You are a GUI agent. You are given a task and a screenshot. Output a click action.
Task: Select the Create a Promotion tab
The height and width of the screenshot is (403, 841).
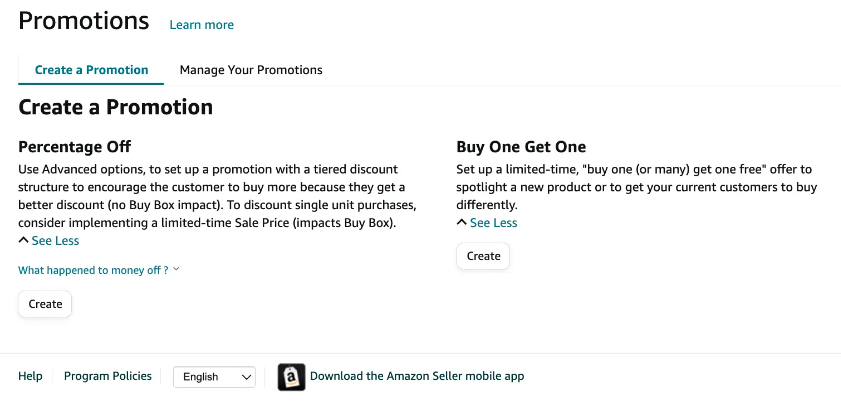click(91, 70)
